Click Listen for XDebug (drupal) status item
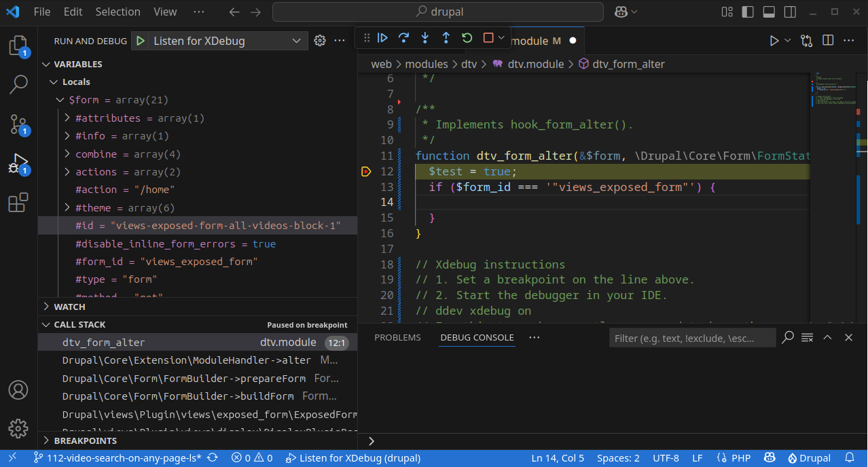The width and height of the screenshot is (868, 467). pos(353,458)
